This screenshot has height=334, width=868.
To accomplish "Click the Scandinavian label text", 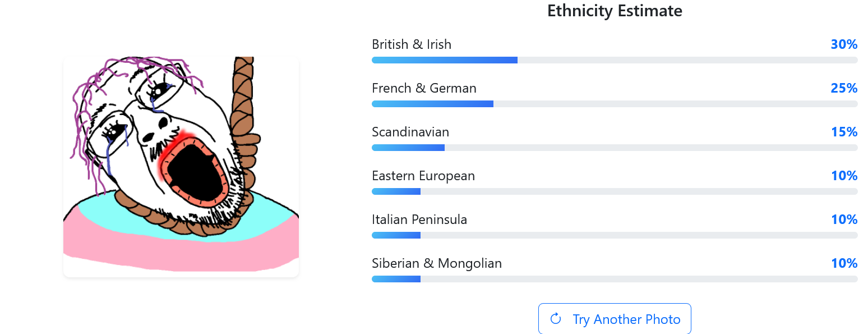I will [410, 132].
